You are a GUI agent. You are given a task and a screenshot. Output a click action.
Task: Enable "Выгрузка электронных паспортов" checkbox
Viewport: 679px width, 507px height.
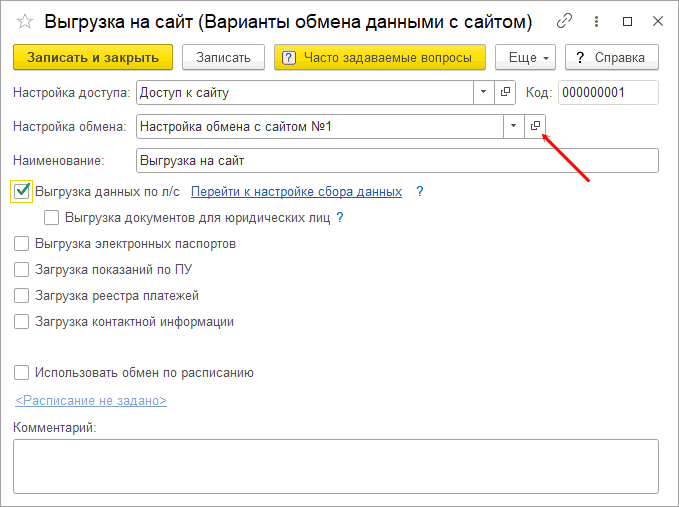tap(22, 243)
